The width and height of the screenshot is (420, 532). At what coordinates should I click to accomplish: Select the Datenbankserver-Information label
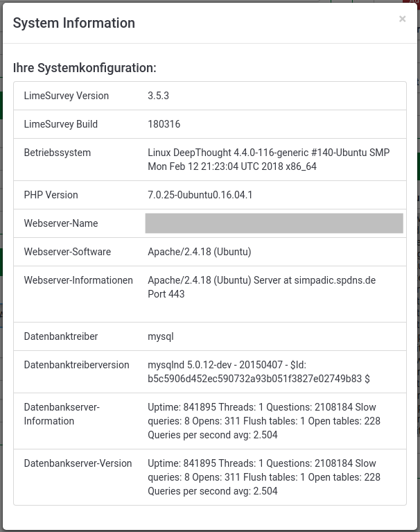tap(62, 414)
